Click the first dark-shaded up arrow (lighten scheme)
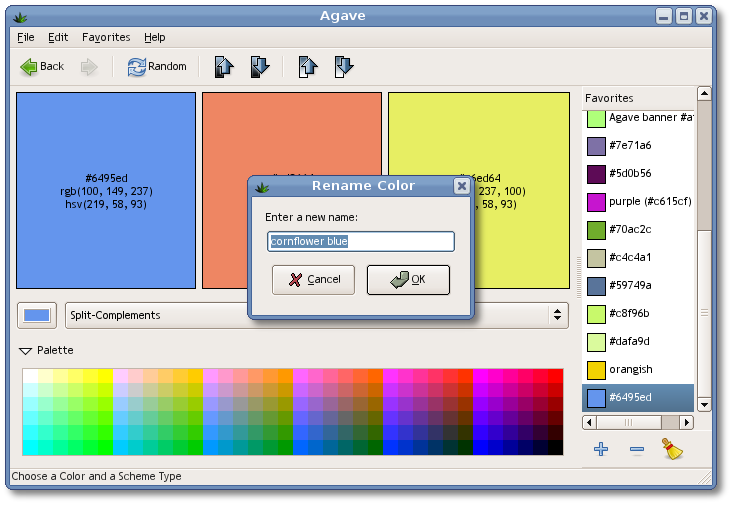732x505 pixels. coord(224,67)
